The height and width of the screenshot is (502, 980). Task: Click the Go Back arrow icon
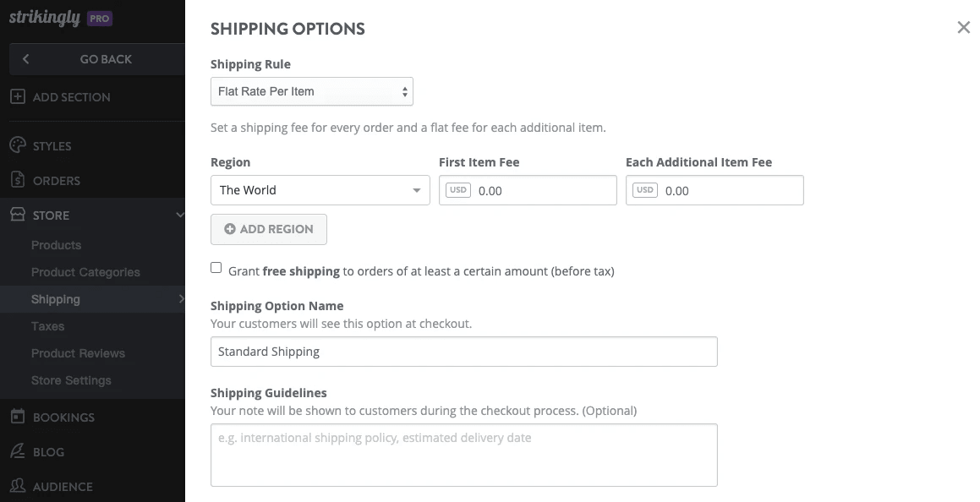pyautogui.click(x=26, y=59)
